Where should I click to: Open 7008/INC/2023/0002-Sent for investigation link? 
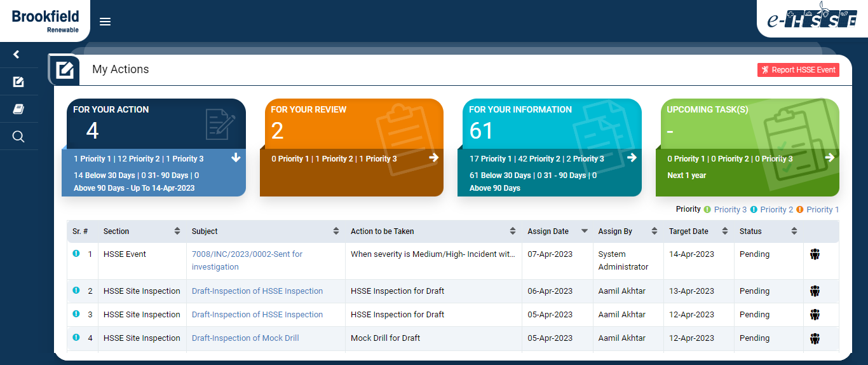pyautogui.click(x=247, y=261)
